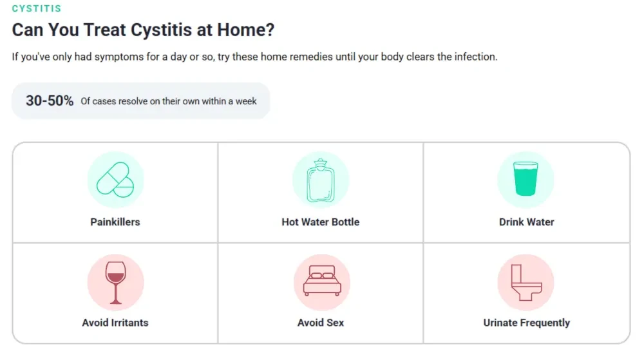Select the Urinate Frequently label
The image size is (644, 353).
point(527,323)
